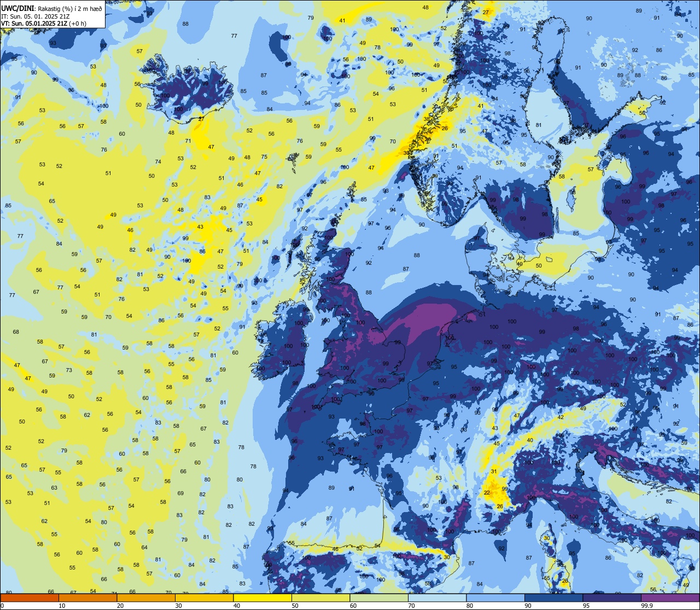The image size is (700, 610).
Task: Click the dark orange 0–10% legend swatch
Action: (29, 597)
